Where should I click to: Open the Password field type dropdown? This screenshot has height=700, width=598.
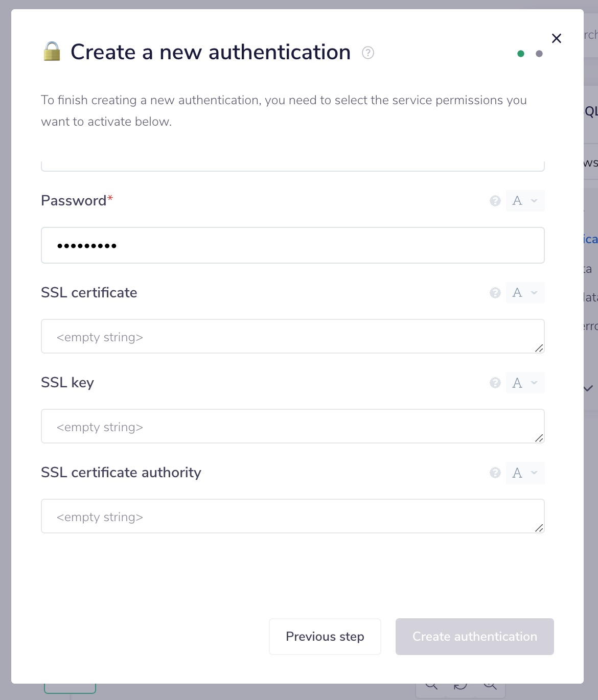525,201
